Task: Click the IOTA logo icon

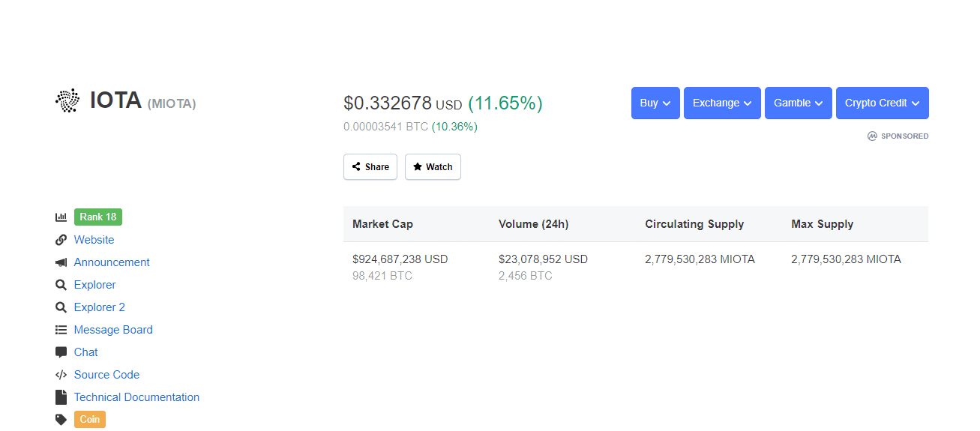Action: click(x=67, y=100)
